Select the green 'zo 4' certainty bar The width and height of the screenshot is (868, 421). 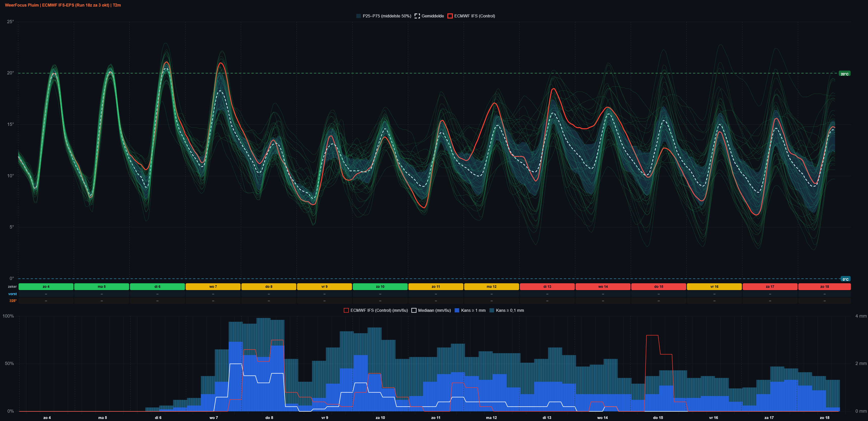(46, 287)
